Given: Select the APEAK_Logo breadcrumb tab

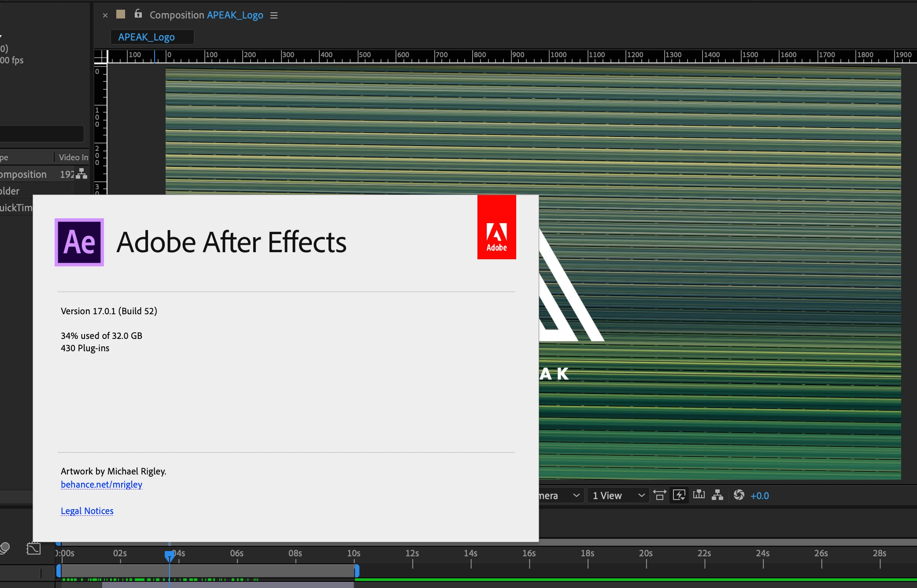Looking at the screenshot, I should [147, 37].
